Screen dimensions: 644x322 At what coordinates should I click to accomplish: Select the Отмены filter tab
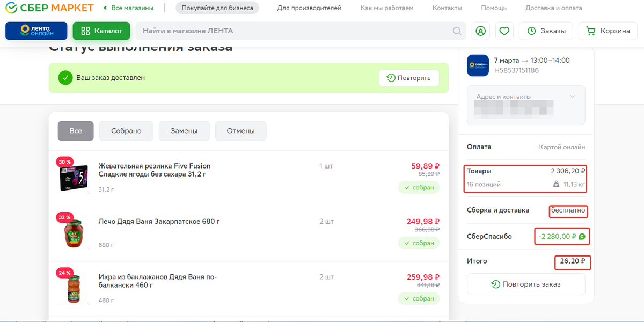[240, 131]
